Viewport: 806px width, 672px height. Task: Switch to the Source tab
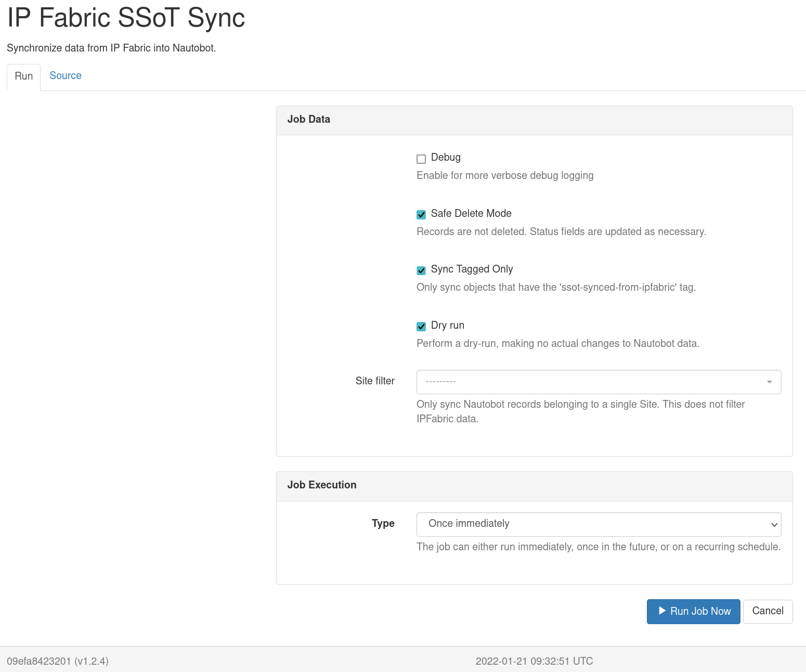65,76
